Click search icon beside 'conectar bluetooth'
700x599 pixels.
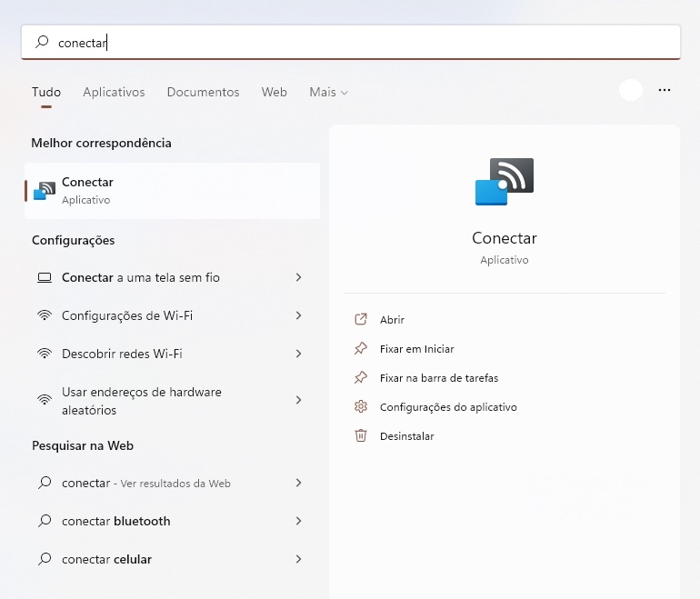pos(45,521)
